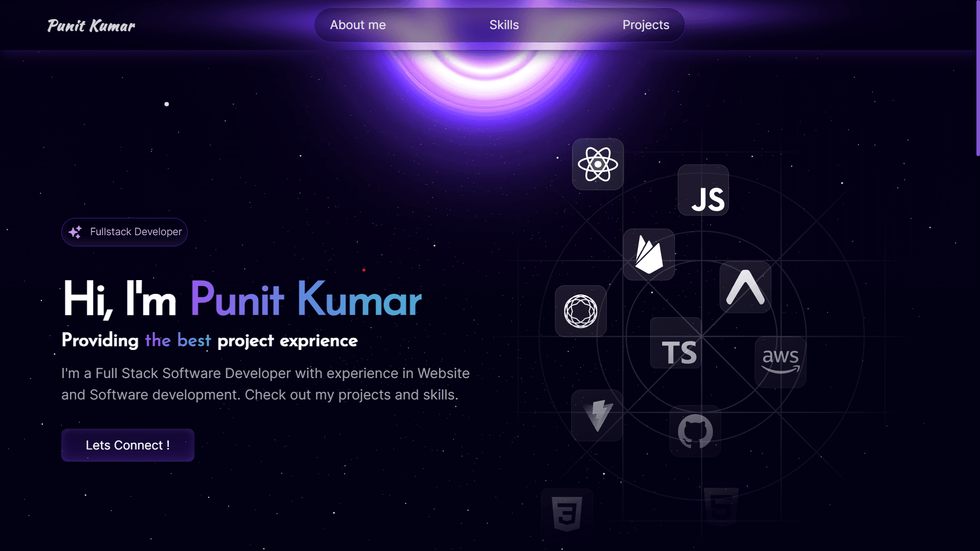Open the About me navigation item
Viewport: 980px width, 551px height.
click(x=358, y=24)
